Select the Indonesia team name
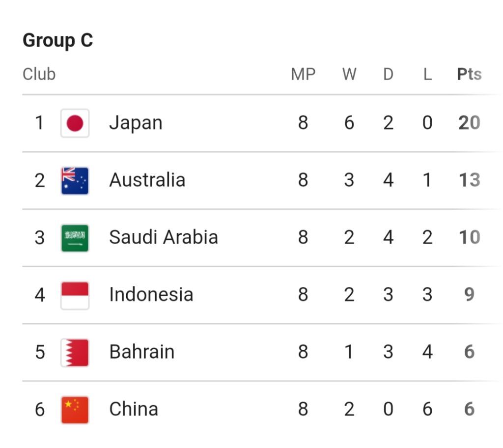Screen dimensions: 503x448 (x=151, y=295)
